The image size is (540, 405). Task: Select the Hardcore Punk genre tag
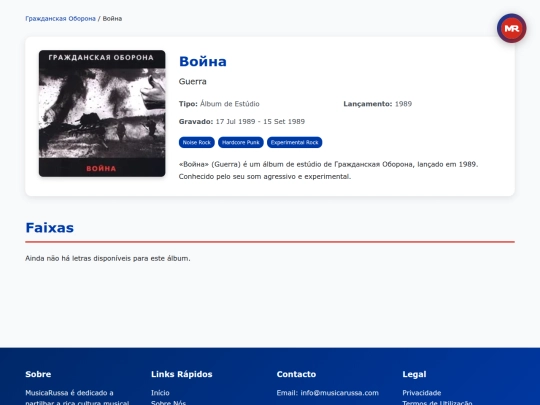[241, 143]
